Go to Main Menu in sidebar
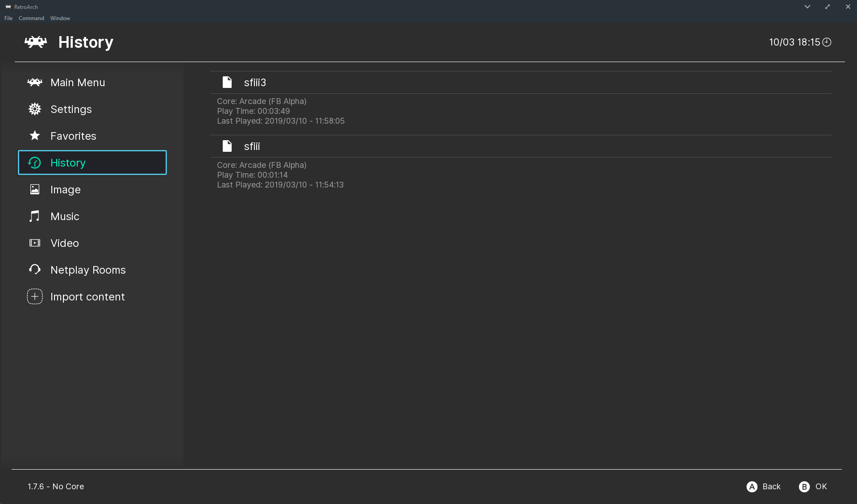The image size is (857, 504). (78, 83)
